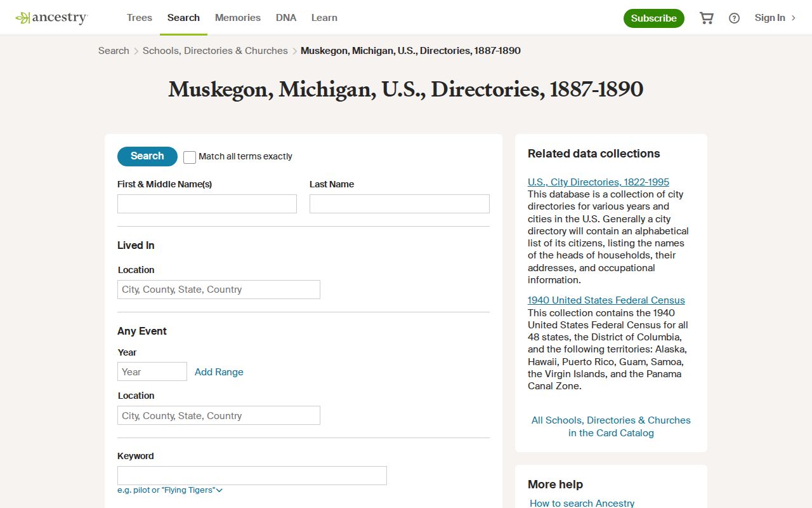Focus the Any Event Year field
Image resolution: width=812 pixels, height=508 pixels.
pos(152,371)
